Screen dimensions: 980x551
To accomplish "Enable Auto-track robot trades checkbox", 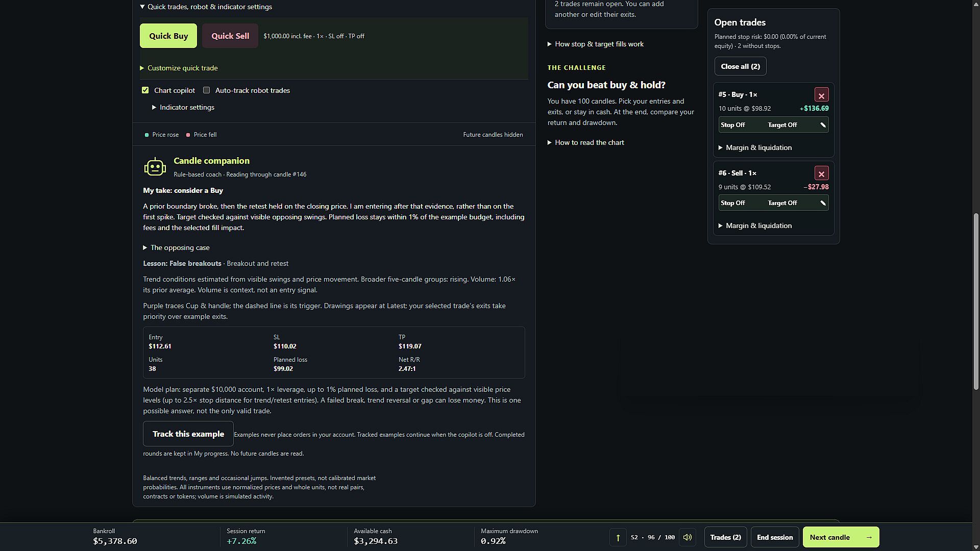I will (207, 90).
